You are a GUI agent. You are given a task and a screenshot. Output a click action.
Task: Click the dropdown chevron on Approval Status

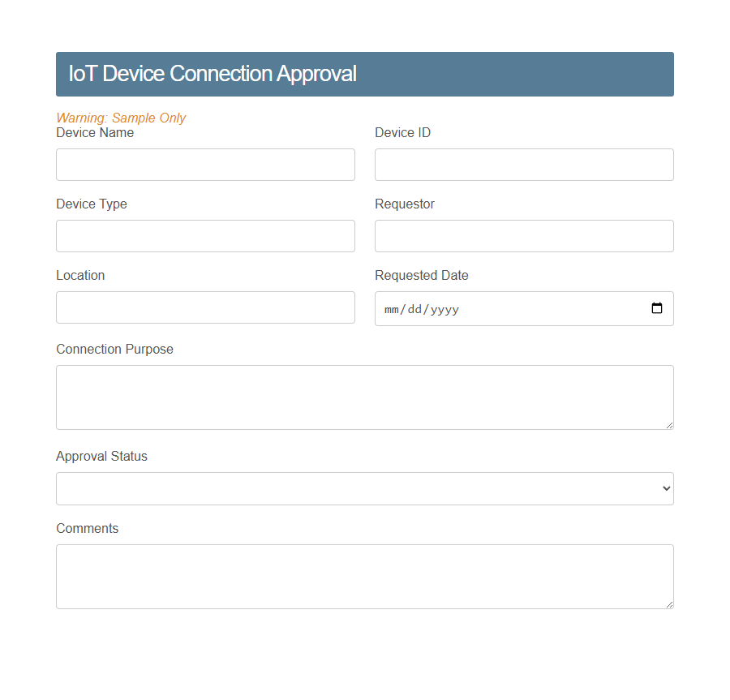[665, 488]
